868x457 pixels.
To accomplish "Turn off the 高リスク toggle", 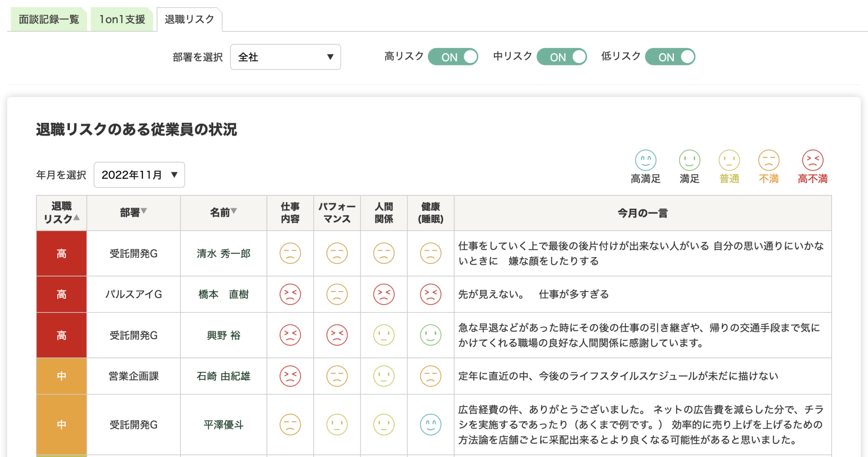I will click(x=453, y=56).
